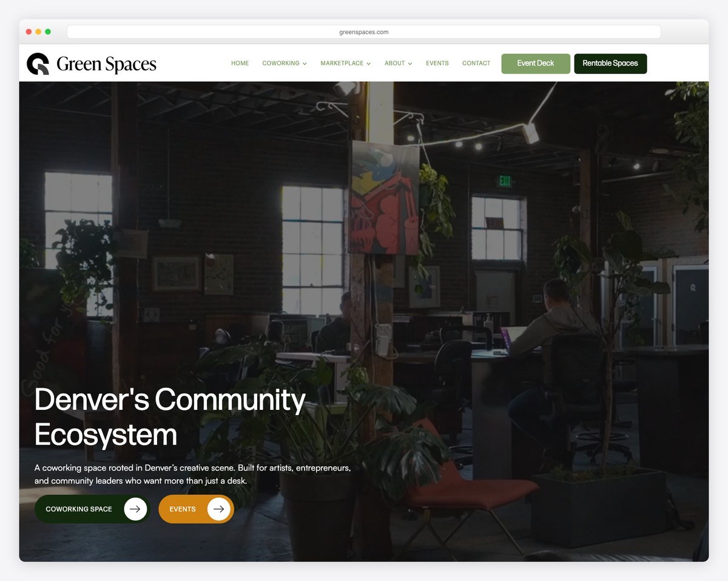The image size is (728, 581).
Task: Expand the ABOUT dropdown chevron
Action: (410, 63)
